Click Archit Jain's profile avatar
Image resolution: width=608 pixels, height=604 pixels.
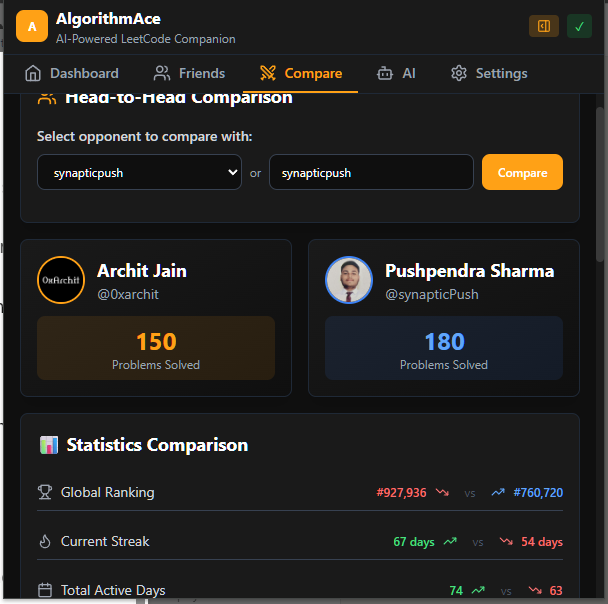61,280
